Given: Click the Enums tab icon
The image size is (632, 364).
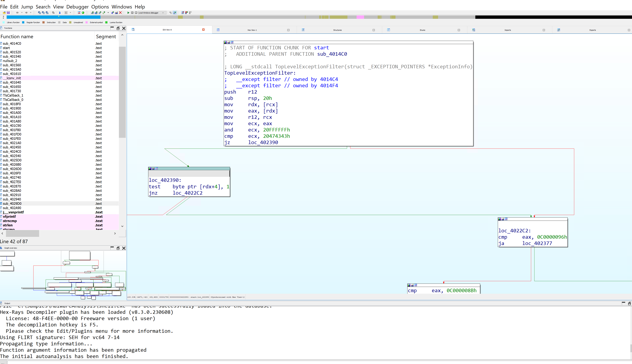Looking at the screenshot, I should click(x=388, y=30).
